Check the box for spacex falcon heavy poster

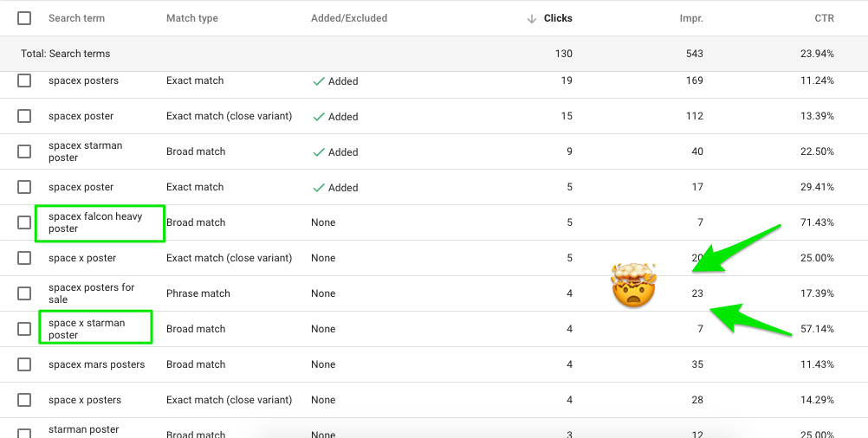[x=24, y=222]
